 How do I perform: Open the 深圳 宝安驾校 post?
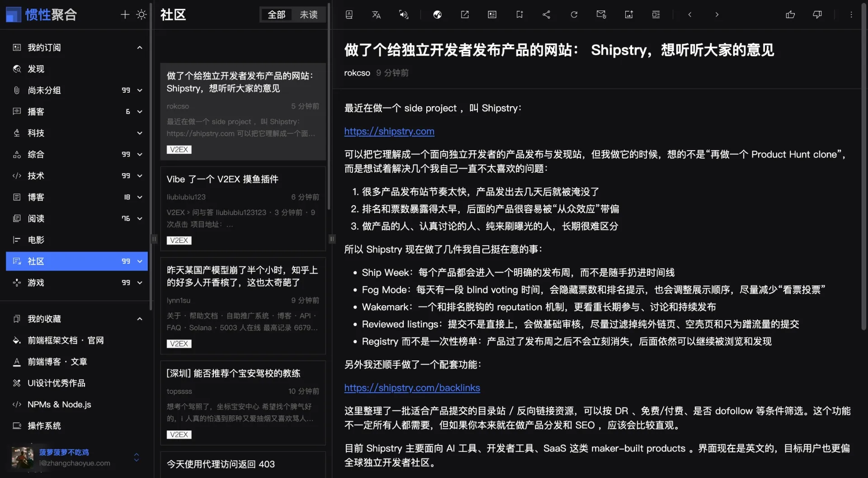coord(243,402)
